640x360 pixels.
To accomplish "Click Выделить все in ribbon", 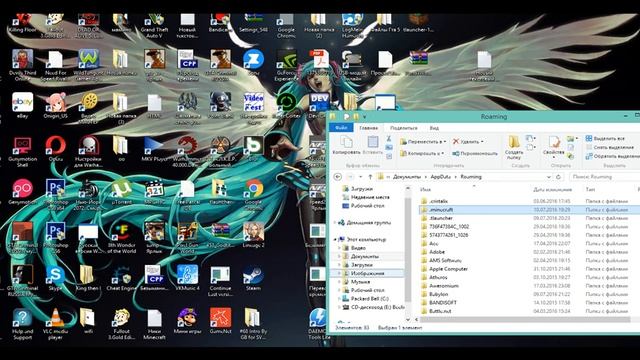I will 605,138.
